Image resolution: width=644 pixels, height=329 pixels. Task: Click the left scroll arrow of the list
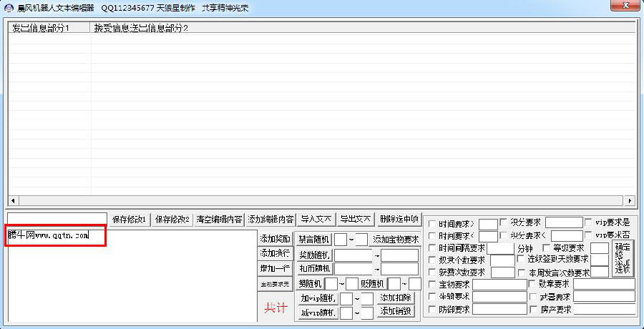tap(12, 200)
